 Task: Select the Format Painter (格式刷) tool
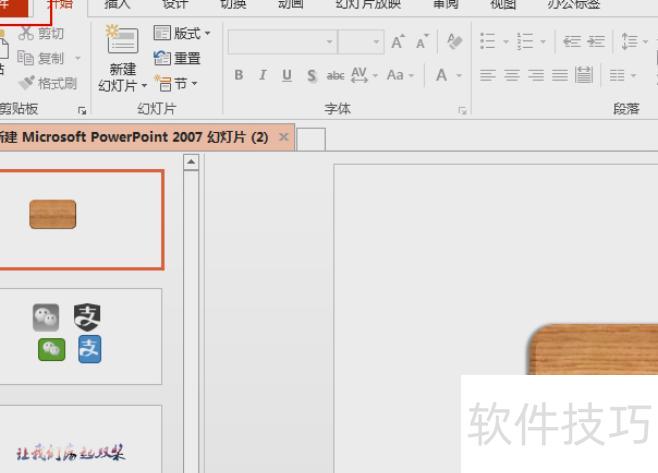click(48, 83)
